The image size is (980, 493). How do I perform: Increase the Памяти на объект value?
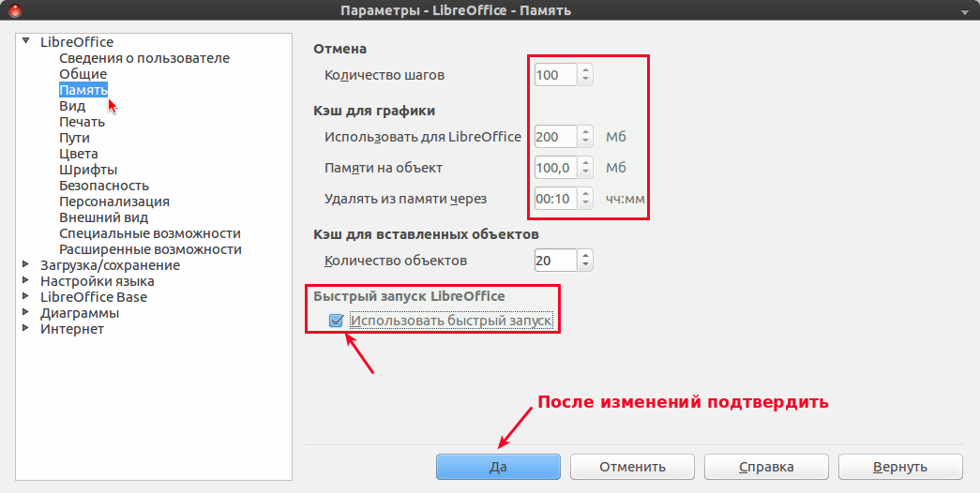[x=585, y=162]
